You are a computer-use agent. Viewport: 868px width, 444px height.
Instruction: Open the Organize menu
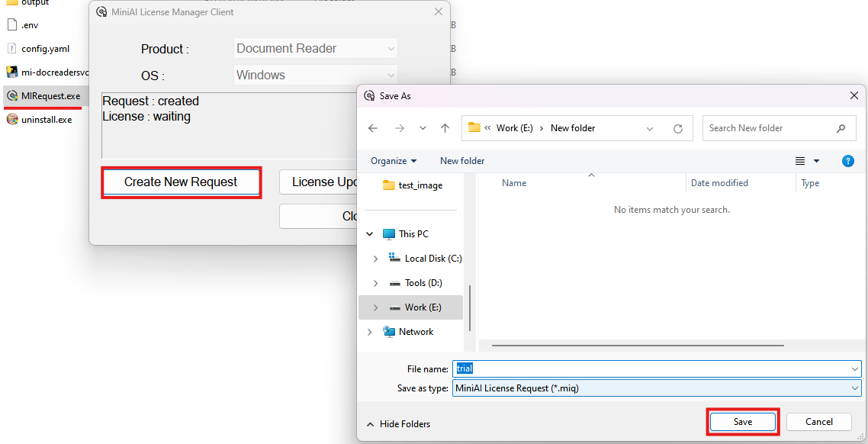(x=394, y=161)
